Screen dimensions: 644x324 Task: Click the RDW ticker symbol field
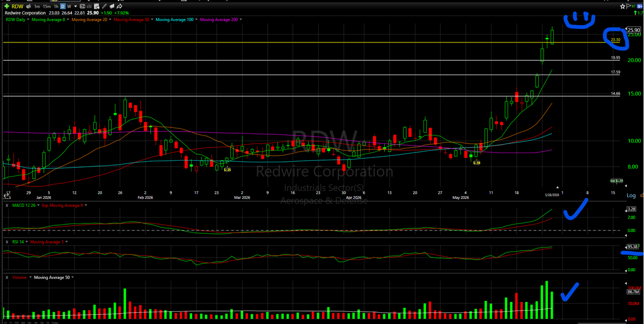18,6
